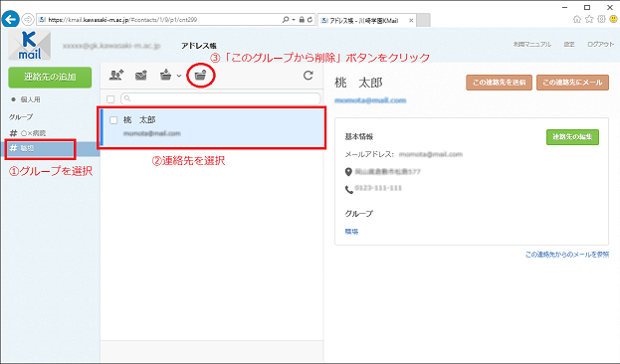Viewport: 620px width, 364px height.
Task: Click the contact search field
Action: click(221, 98)
